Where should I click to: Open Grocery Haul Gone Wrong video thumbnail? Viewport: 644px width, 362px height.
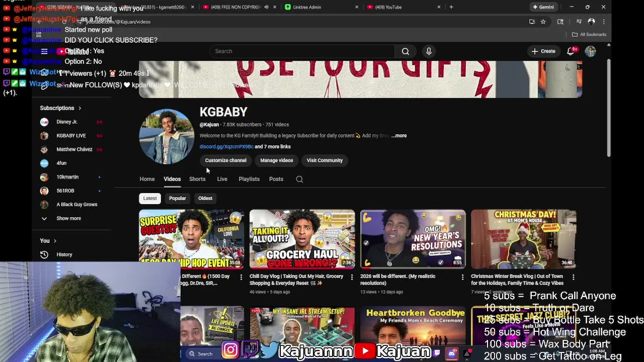pos(302,239)
